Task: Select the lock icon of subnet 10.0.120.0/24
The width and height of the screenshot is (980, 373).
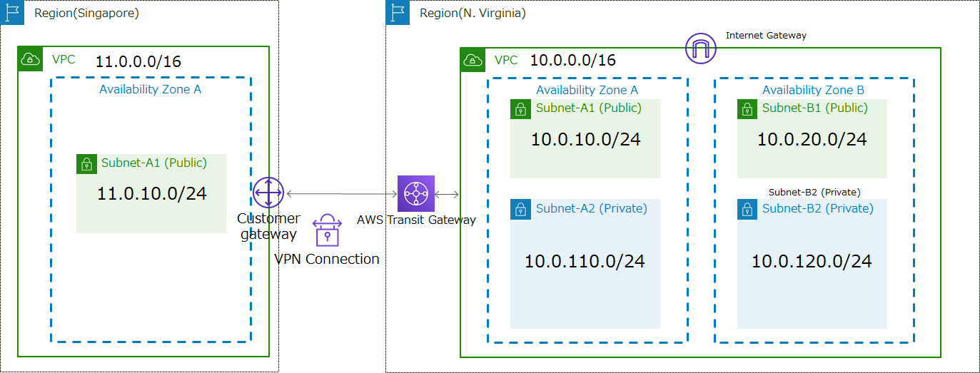Action: 747,209
